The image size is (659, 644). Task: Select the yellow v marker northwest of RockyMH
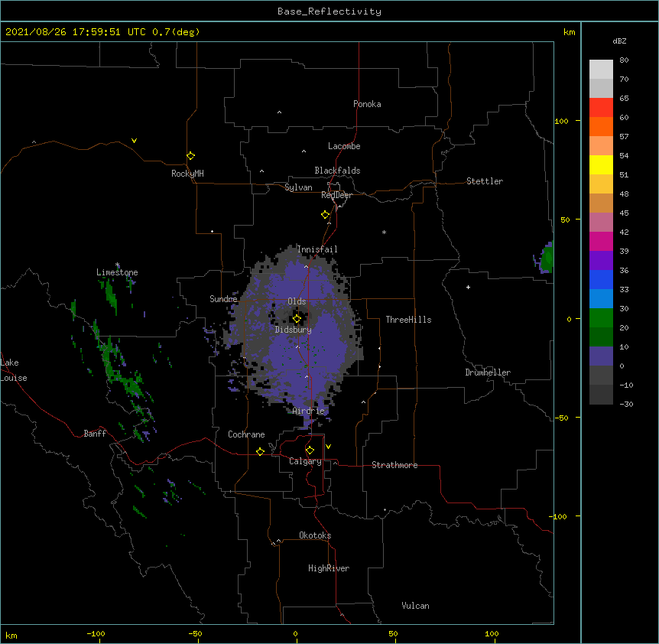[134, 141]
